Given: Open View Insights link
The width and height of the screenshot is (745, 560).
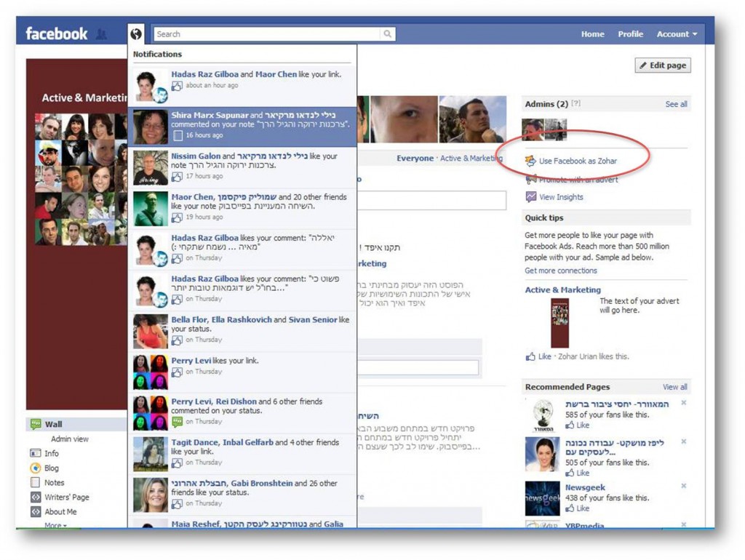Looking at the screenshot, I should coord(561,197).
